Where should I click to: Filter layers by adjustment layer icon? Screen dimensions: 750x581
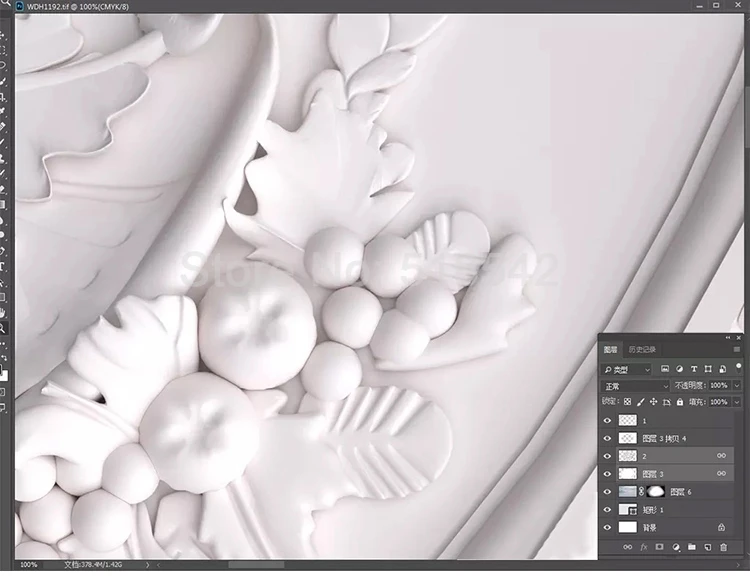[x=679, y=369]
